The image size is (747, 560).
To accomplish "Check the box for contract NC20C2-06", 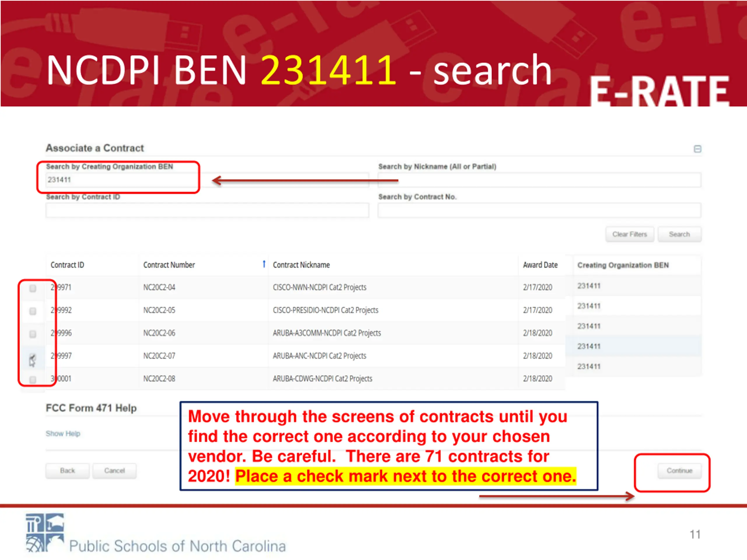I will pos(33,334).
